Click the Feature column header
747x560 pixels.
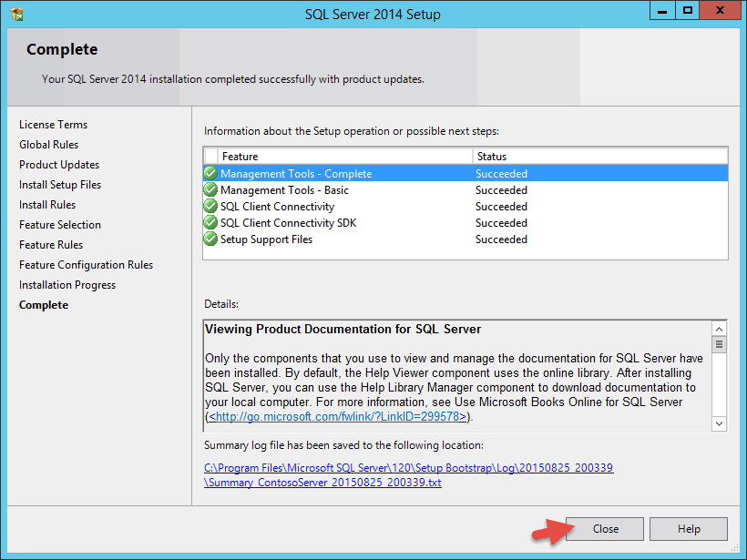pos(345,157)
